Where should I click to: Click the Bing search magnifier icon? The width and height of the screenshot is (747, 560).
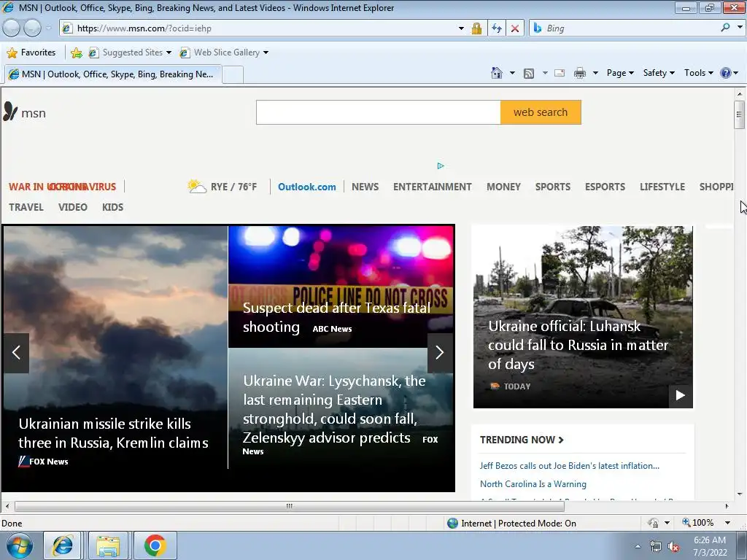(725, 28)
